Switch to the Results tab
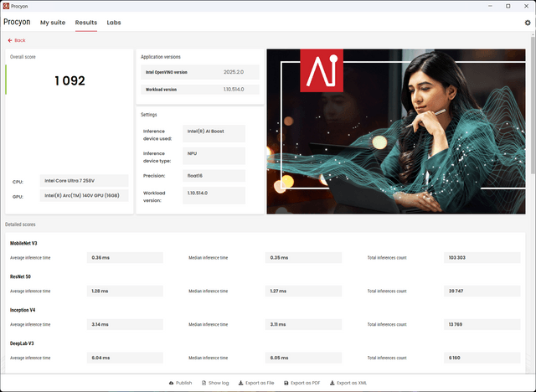536x392 pixels. pyautogui.click(x=85, y=23)
